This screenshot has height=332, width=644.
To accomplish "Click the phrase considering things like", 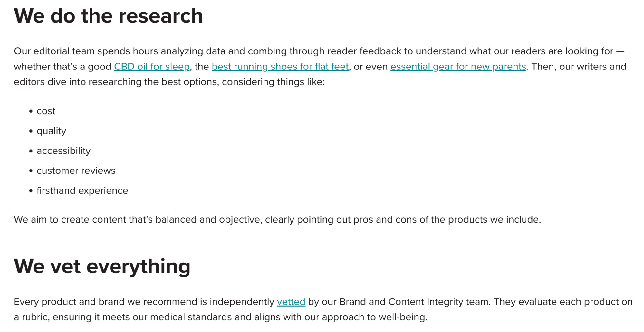I will coord(273,82).
